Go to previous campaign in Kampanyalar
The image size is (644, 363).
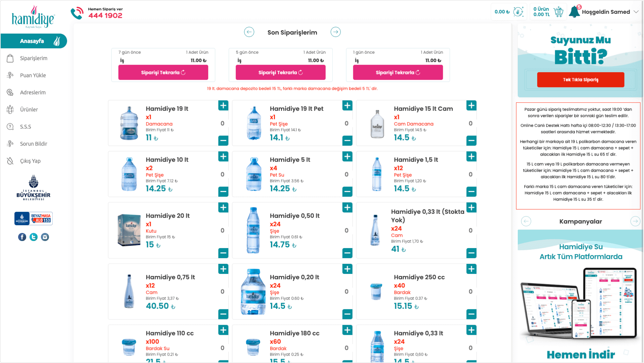(x=526, y=221)
